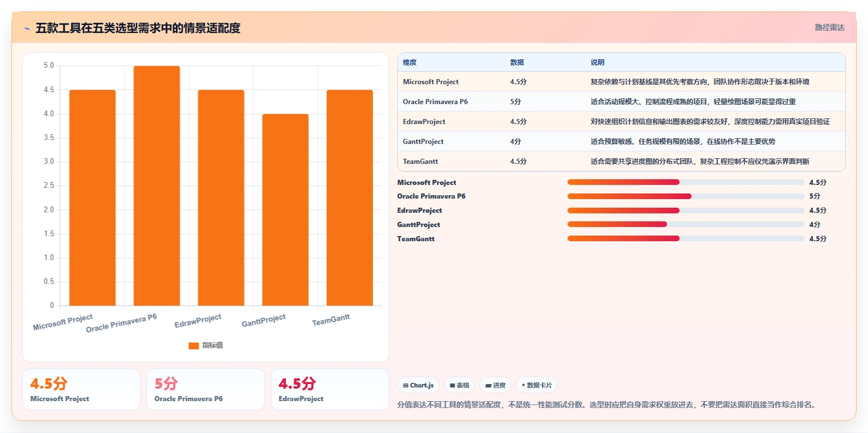Click the Microsoft Project progress label
The image size is (868, 433).
pyautogui.click(x=427, y=183)
